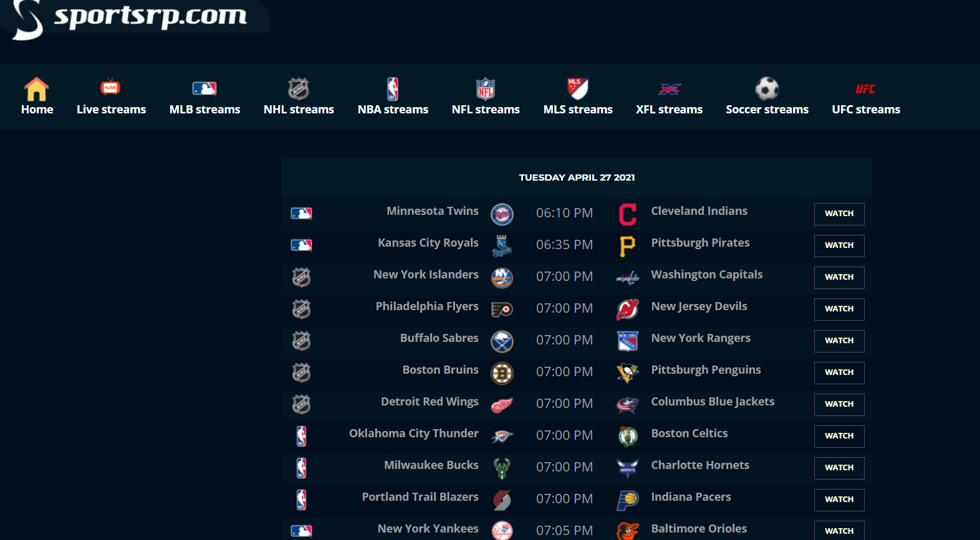
Task: Click the Detroit Red Wings logo
Action: pos(502,405)
